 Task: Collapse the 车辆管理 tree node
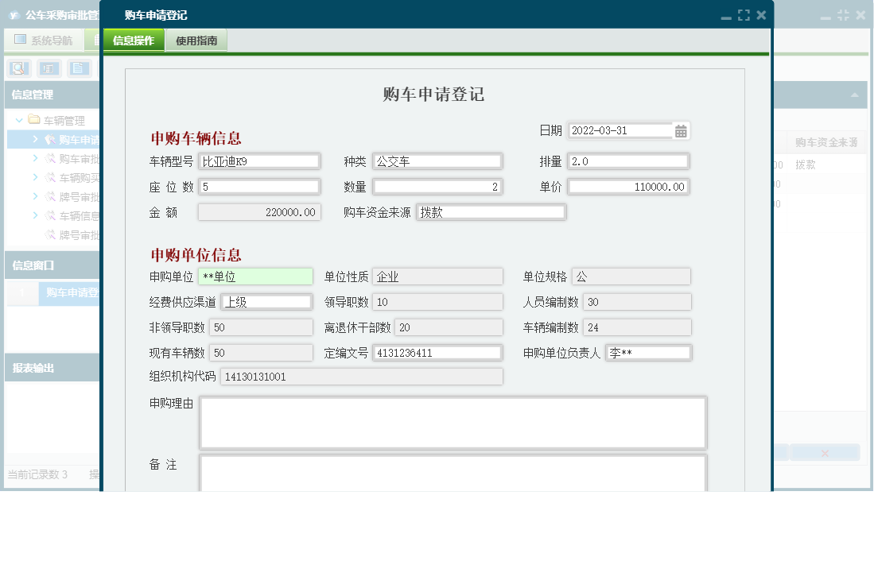click(x=18, y=120)
